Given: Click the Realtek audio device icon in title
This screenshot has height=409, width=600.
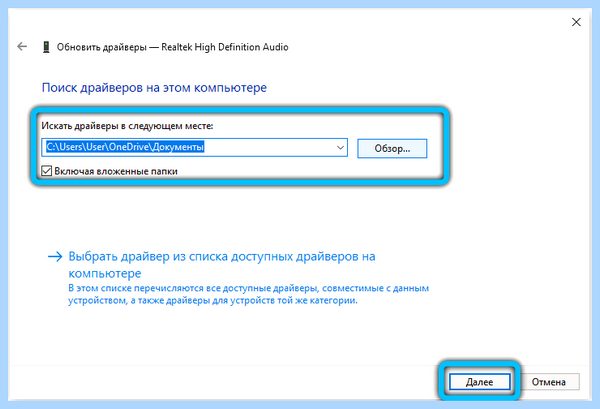Looking at the screenshot, I should (46, 47).
